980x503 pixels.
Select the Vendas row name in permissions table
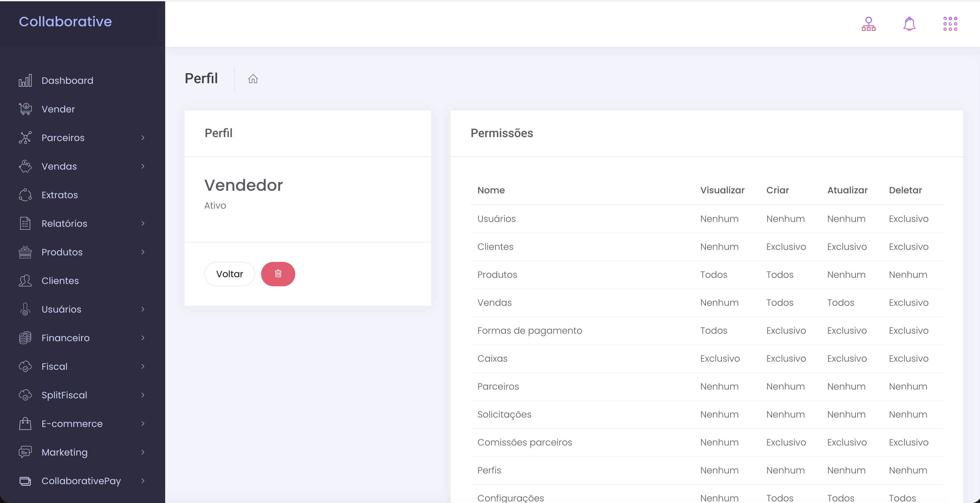click(x=495, y=303)
